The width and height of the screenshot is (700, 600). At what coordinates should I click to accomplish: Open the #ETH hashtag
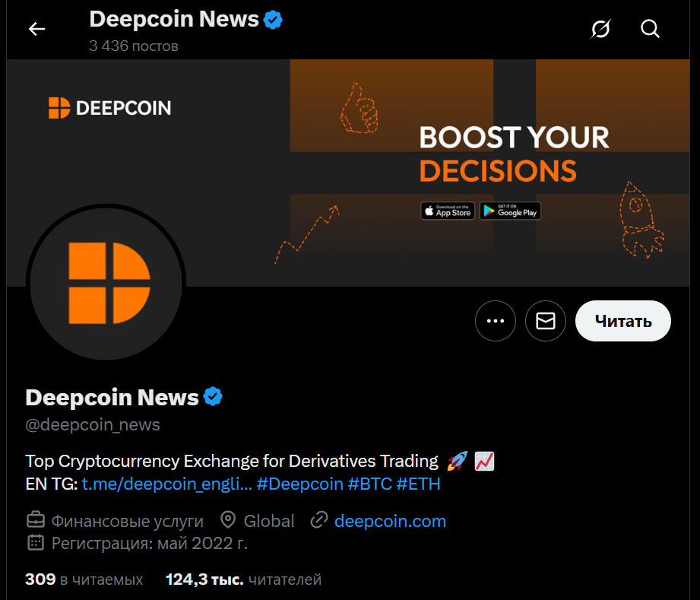tap(418, 484)
